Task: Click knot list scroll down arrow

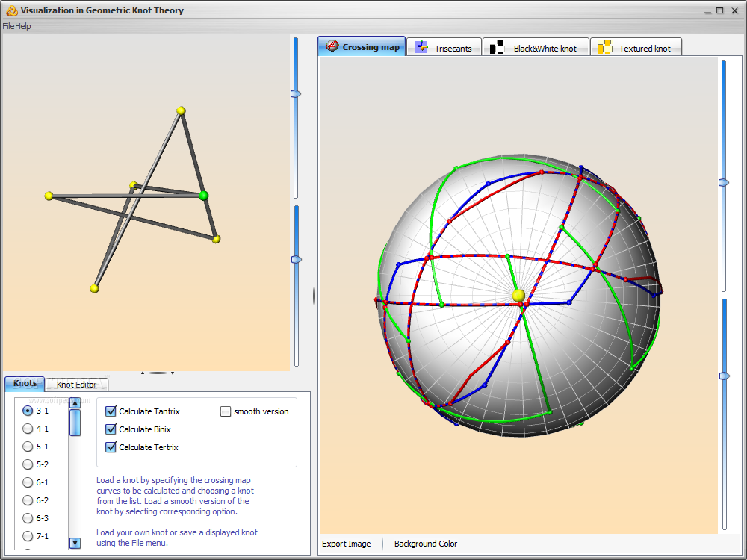Action: [75, 543]
